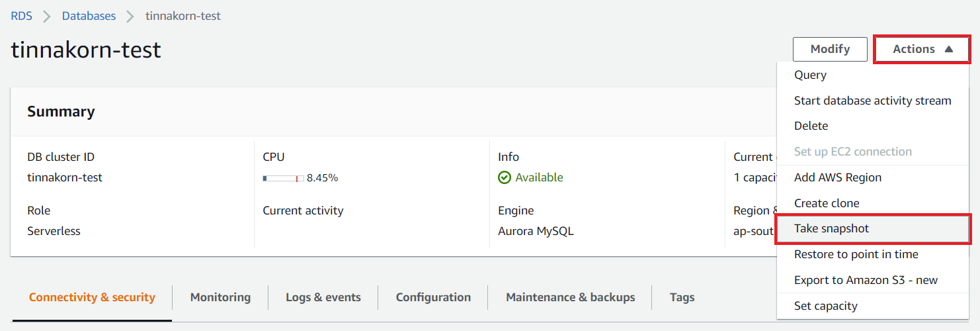Click the CPU usage bar

click(x=283, y=178)
